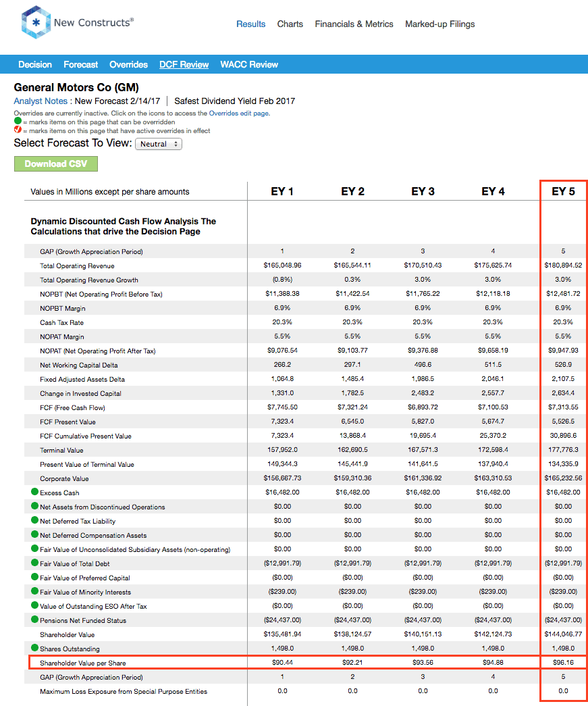This screenshot has width=588, height=706.
Task: Open Marked-up Filings page
Action: [440, 24]
